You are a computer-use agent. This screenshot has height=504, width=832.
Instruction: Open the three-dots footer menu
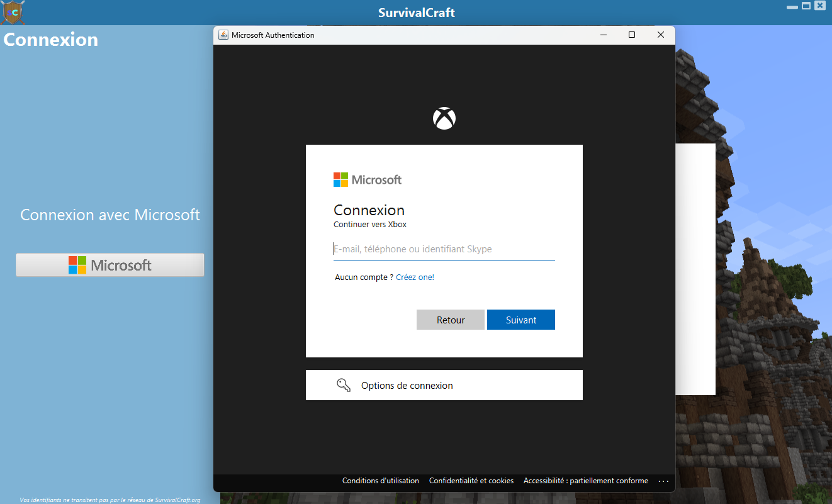663,481
